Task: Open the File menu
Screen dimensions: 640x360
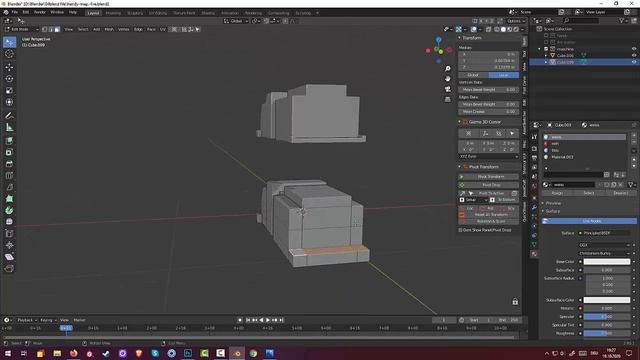Action: click(15, 12)
